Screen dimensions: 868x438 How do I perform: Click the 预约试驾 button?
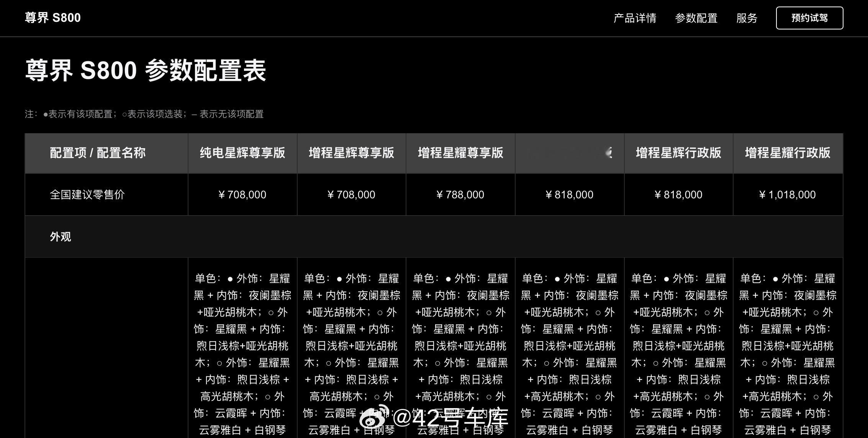809,18
